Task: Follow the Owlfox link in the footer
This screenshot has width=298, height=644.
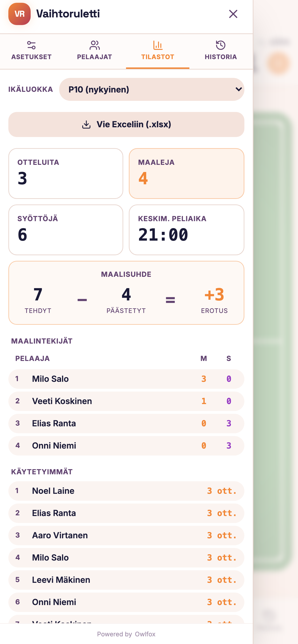Action: pos(145,634)
